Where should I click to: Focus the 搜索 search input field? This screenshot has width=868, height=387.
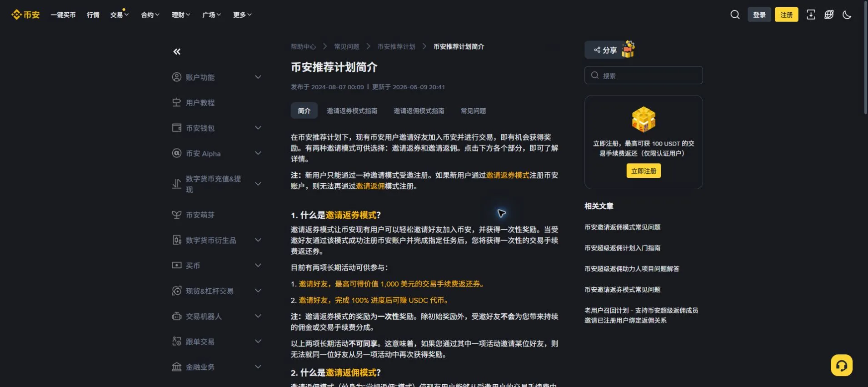[644, 75]
